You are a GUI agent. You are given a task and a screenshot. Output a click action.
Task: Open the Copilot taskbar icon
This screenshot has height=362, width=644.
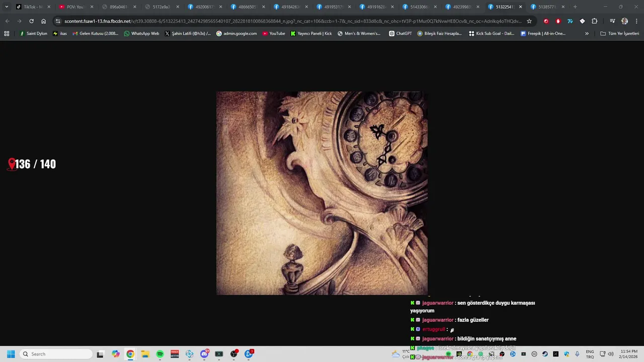[x=116, y=354]
